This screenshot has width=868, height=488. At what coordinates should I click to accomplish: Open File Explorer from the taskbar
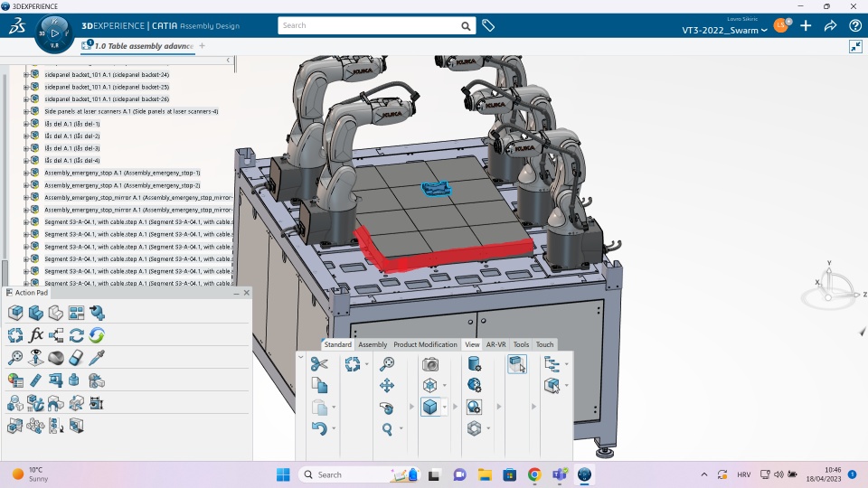485,474
